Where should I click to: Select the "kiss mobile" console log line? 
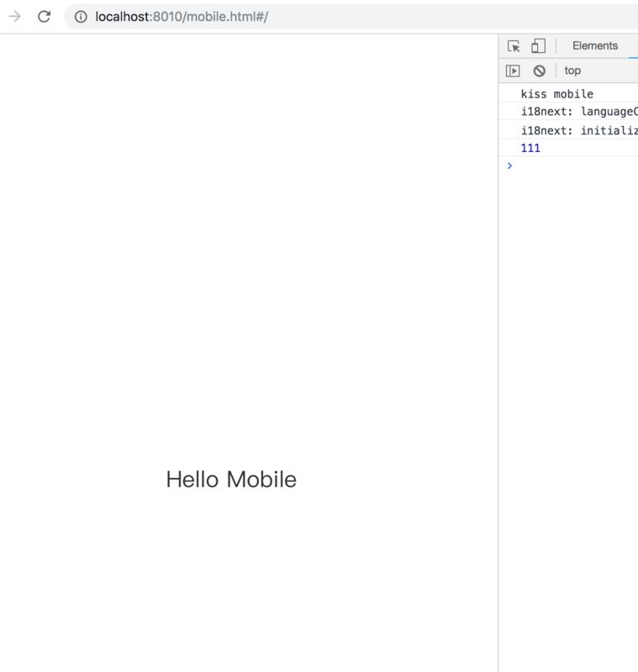pyautogui.click(x=568, y=94)
